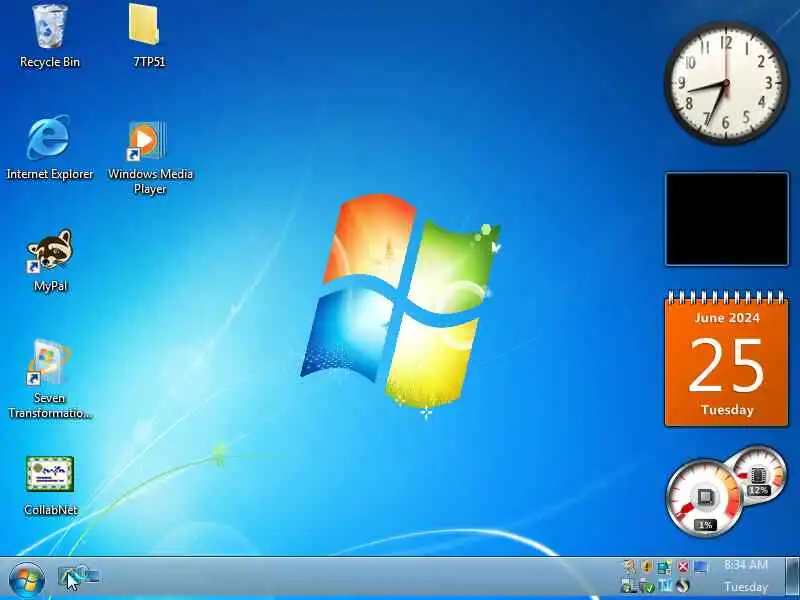
Task: Click the orange calendar gadget showing 25
Action: click(x=727, y=359)
